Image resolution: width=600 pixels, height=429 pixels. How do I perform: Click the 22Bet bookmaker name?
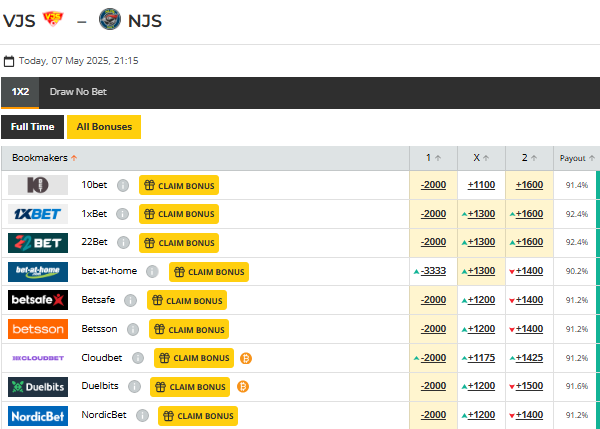point(95,242)
